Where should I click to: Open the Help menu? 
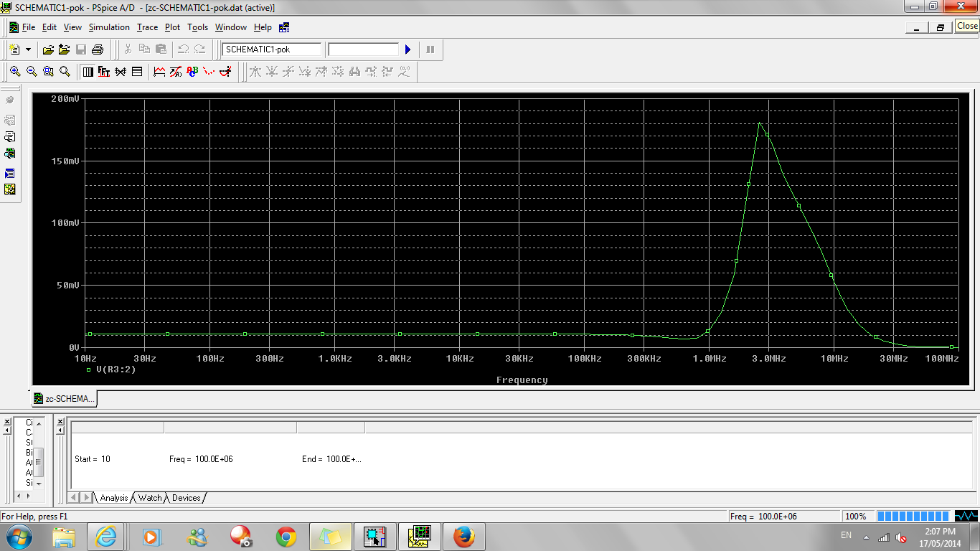click(263, 27)
